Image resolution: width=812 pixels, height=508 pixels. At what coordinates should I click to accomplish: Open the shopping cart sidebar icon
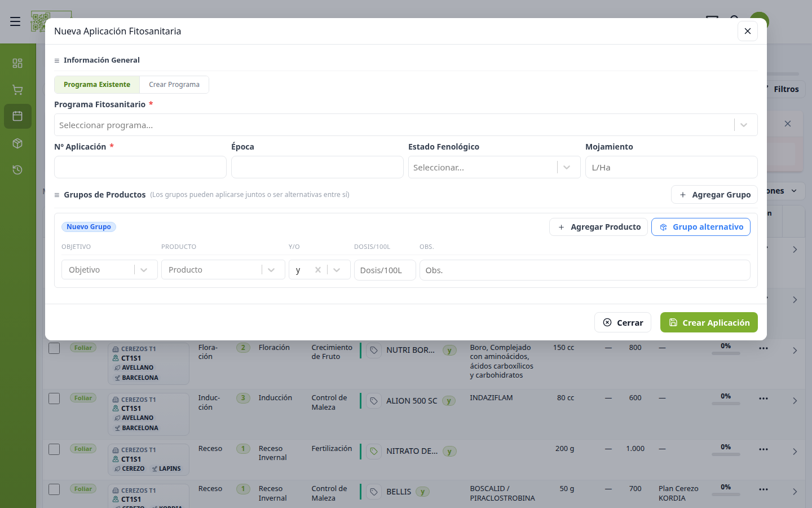[17, 90]
